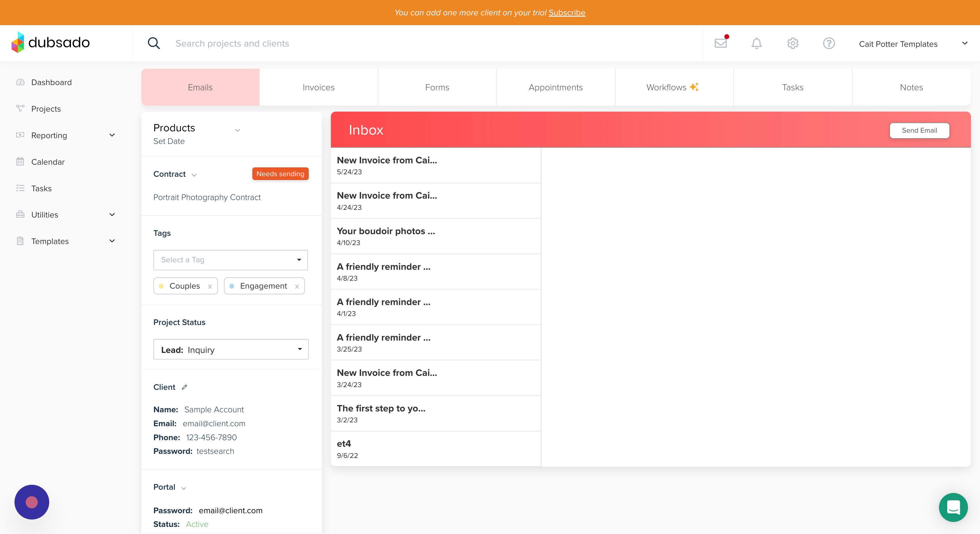980x534 pixels.
Task: Expand the Contract section chevron
Action: (x=194, y=175)
